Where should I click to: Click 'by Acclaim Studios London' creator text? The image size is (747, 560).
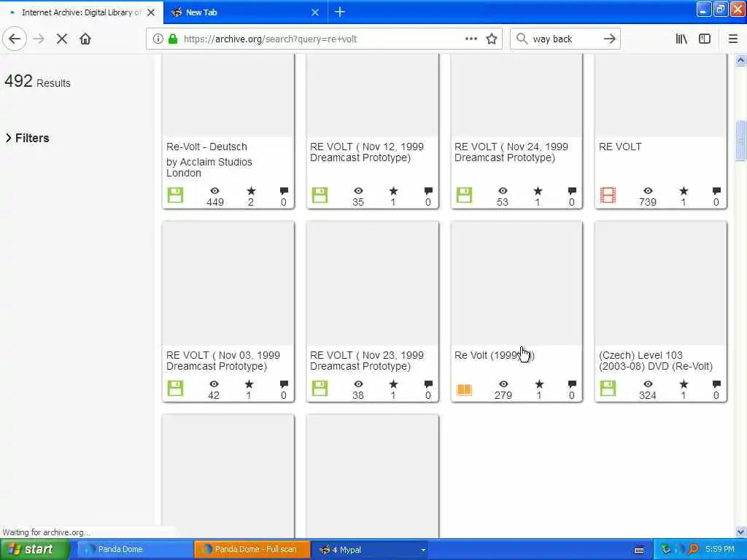(209, 168)
